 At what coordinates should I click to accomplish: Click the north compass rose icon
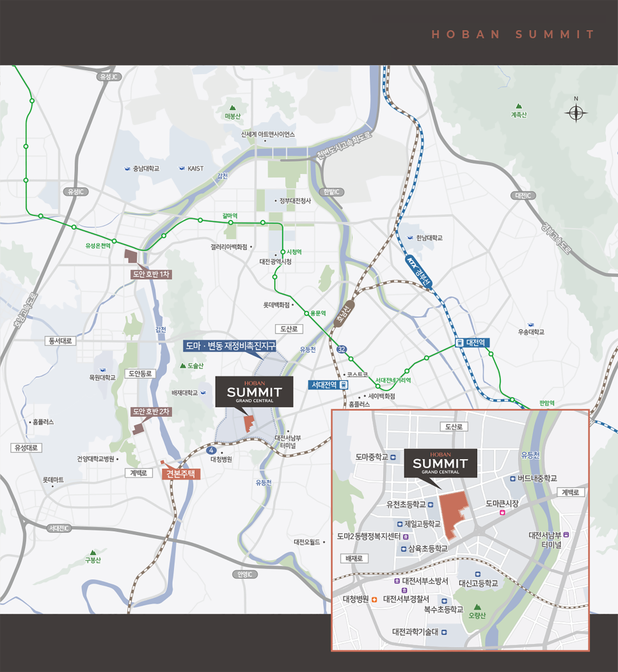click(576, 113)
